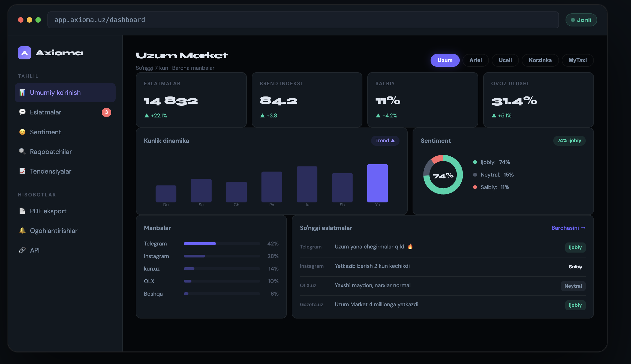Screen dimensions: 631x364
Task: Switch to the Ucell brand tab
Action: coord(505,60)
